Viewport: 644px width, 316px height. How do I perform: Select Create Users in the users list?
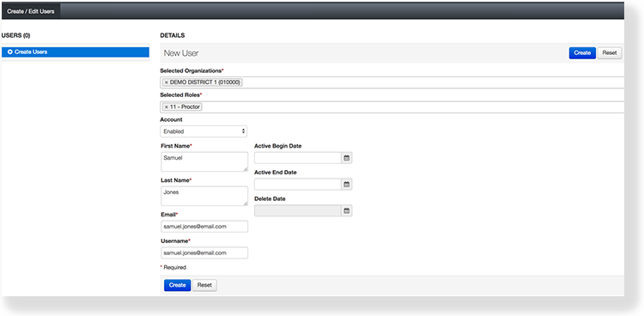pos(76,52)
